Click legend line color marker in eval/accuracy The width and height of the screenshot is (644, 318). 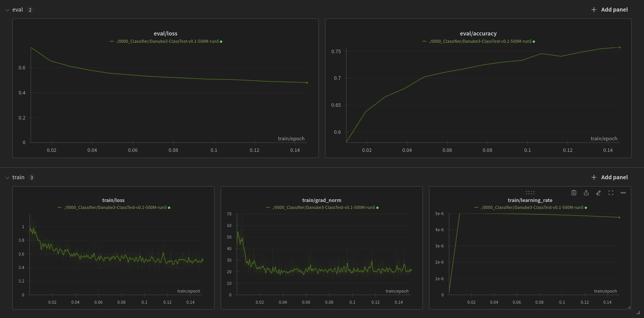[x=424, y=41]
